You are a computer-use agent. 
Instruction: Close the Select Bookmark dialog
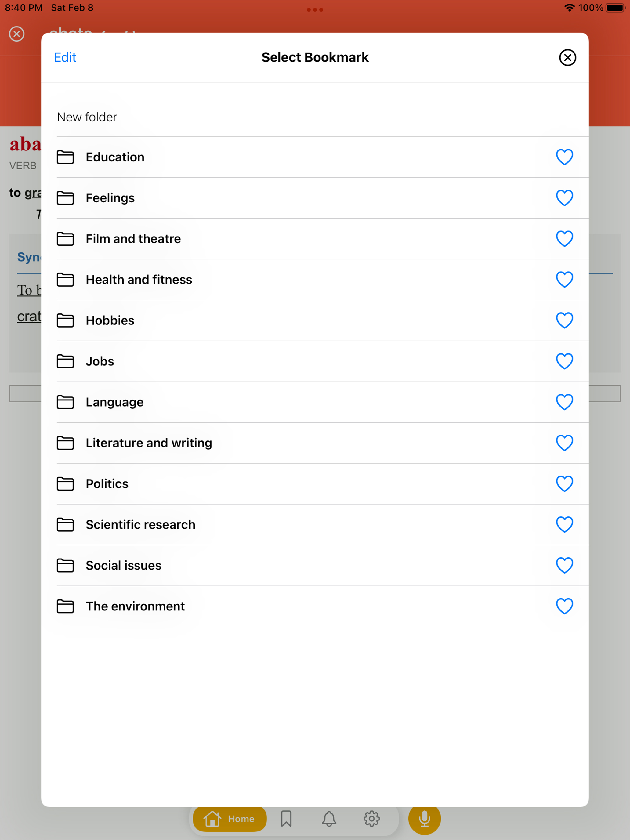click(x=567, y=58)
